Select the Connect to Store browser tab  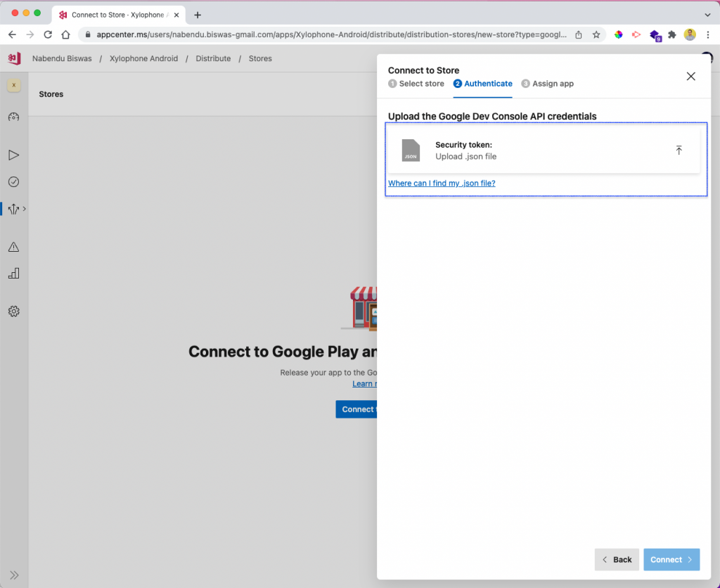click(x=118, y=15)
